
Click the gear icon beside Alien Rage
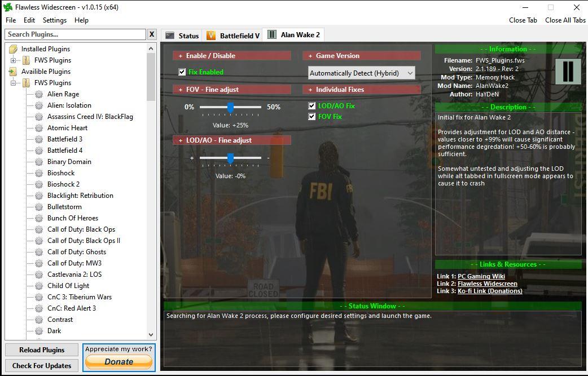39,94
